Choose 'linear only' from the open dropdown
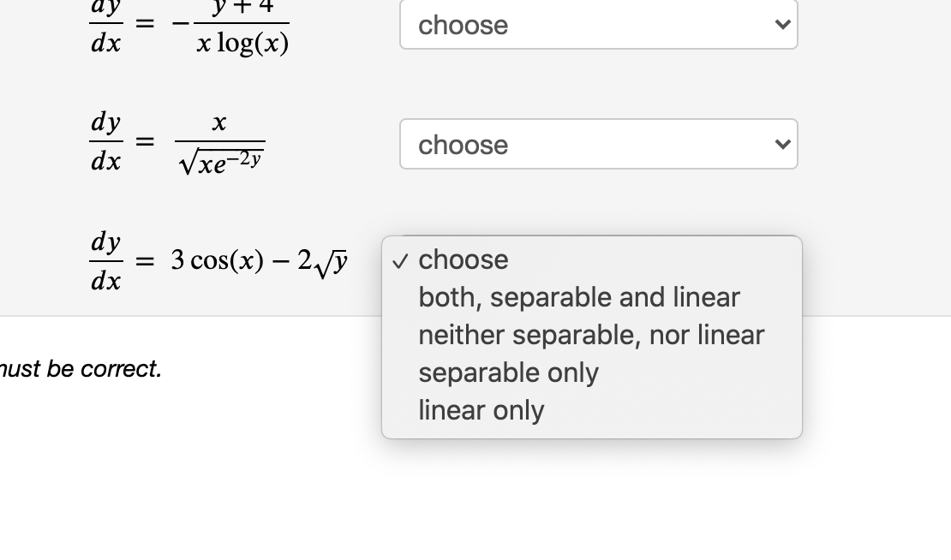 point(481,410)
